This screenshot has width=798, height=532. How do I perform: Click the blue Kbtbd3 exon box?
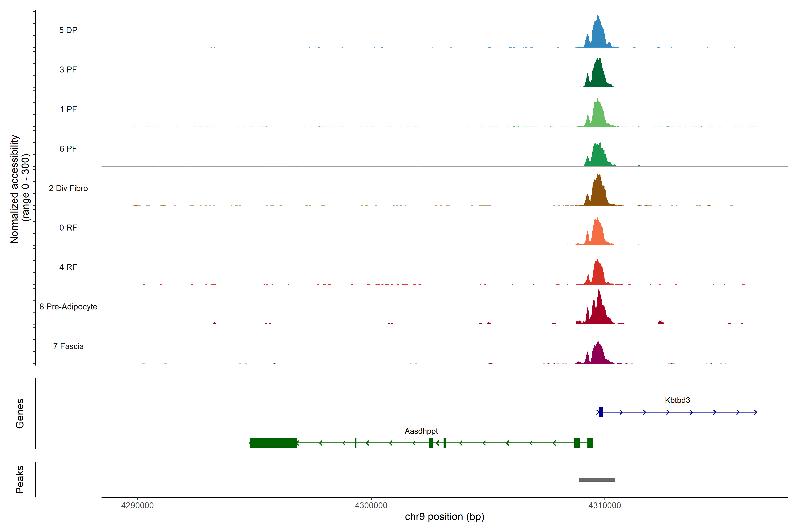[601, 412]
